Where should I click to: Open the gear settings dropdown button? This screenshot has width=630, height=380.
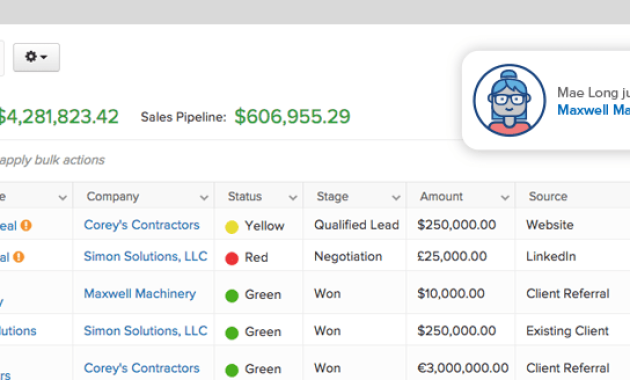[37, 57]
